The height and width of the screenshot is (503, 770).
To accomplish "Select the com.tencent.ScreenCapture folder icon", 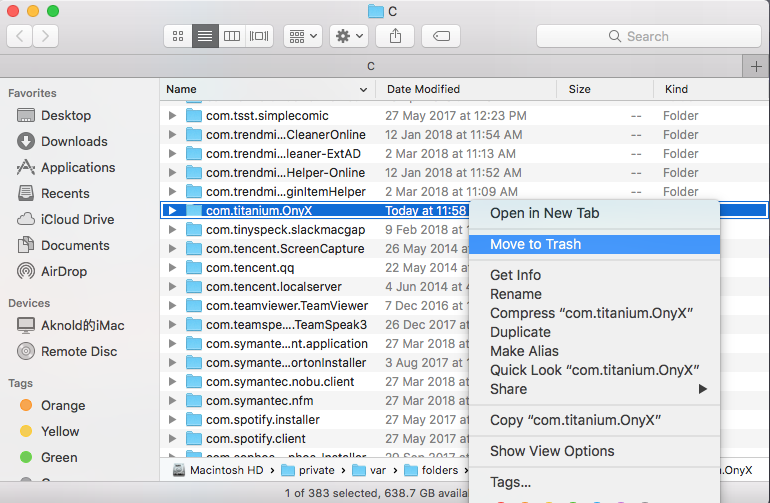I will (194, 249).
